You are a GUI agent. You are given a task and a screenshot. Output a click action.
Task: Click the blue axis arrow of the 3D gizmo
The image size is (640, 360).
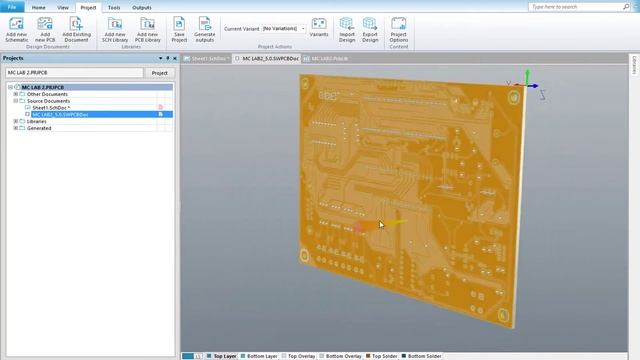point(533,86)
